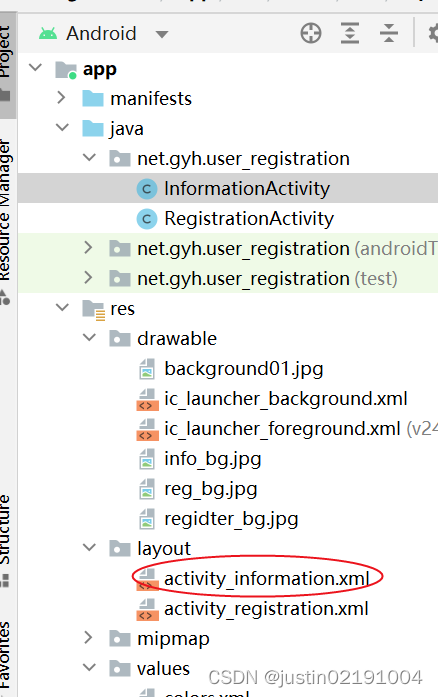
Task: Click the res folder icon
Action: click(93, 309)
